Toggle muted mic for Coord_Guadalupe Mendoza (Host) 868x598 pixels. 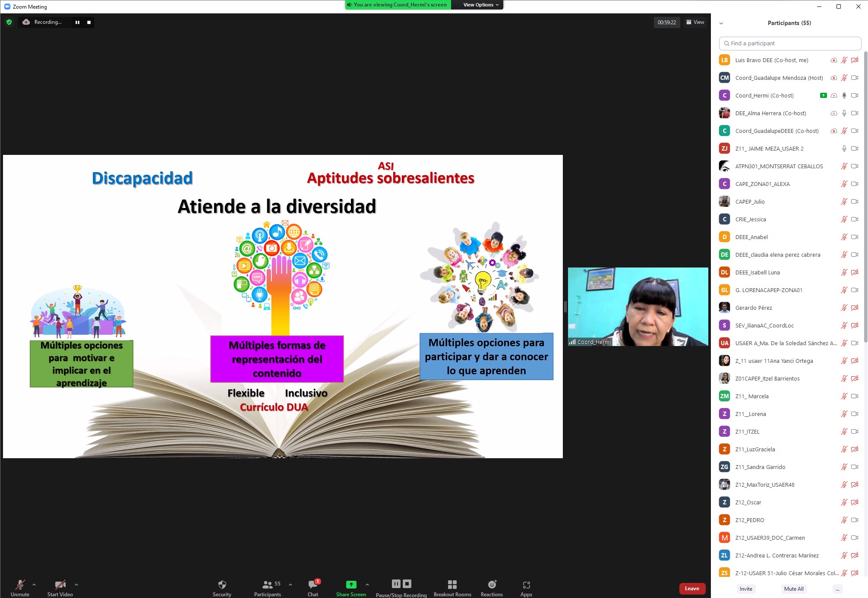pyautogui.click(x=844, y=78)
